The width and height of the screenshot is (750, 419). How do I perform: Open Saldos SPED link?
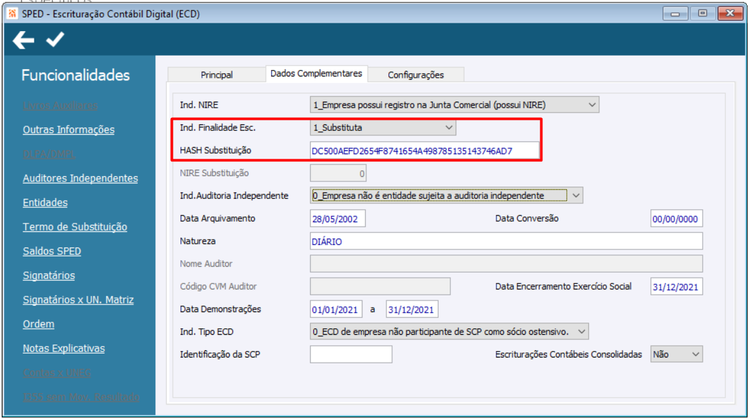pos(52,251)
